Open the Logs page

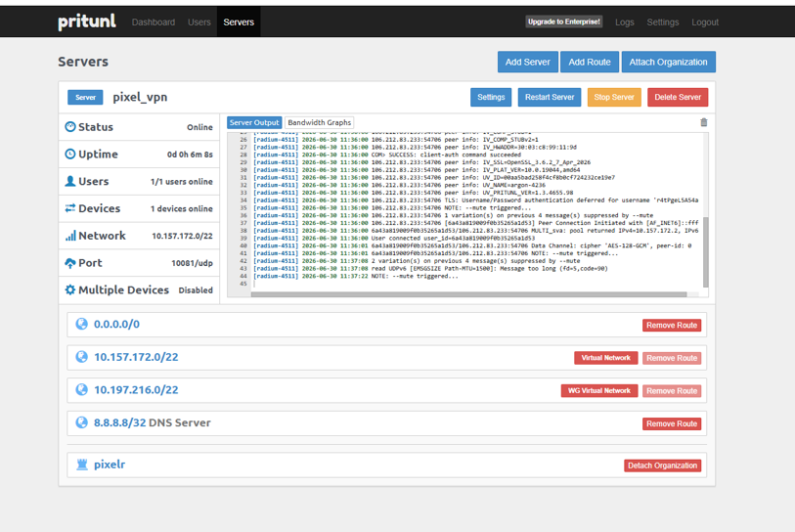click(624, 22)
